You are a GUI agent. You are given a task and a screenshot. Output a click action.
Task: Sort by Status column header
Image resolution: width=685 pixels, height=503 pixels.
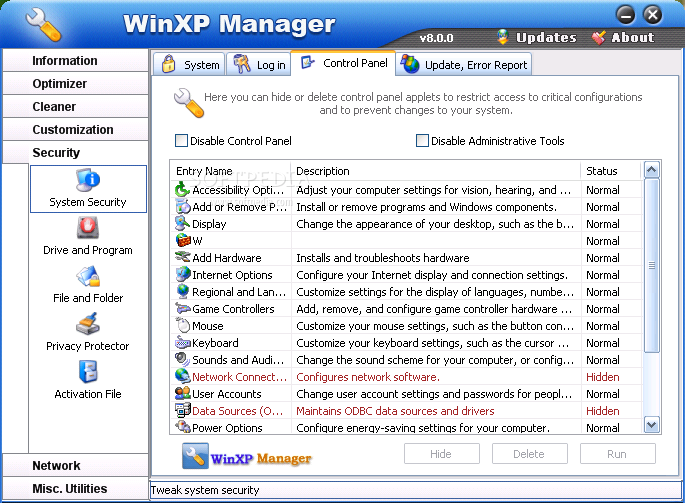click(x=611, y=171)
